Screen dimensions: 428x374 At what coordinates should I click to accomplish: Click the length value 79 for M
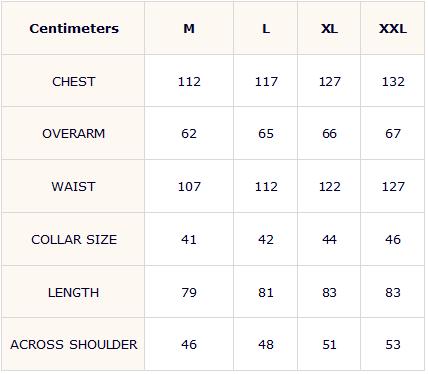point(189,293)
